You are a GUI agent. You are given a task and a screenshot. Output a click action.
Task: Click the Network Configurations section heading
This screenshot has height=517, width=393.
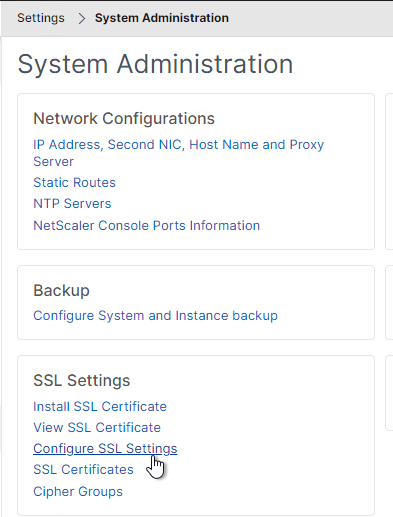click(x=124, y=119)
